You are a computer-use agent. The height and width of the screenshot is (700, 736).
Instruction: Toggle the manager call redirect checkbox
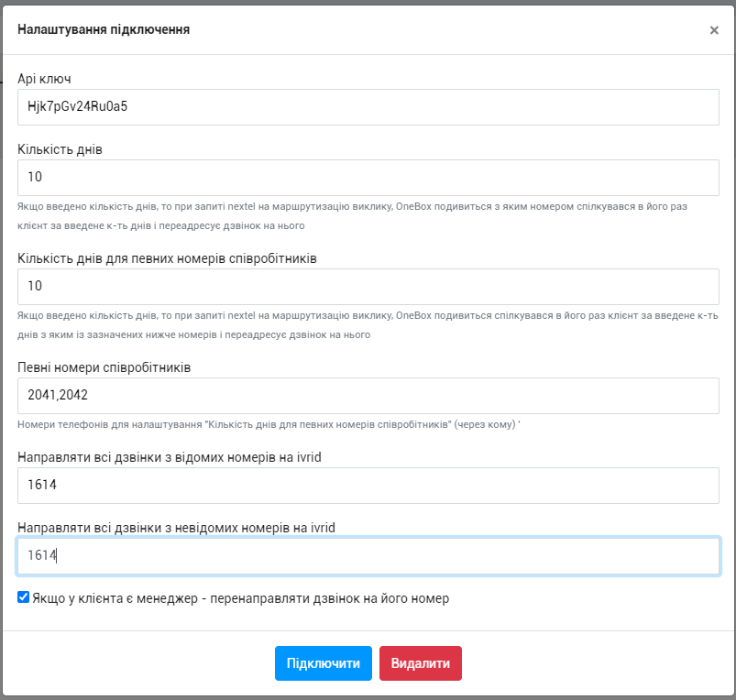(x=24, y=597)
